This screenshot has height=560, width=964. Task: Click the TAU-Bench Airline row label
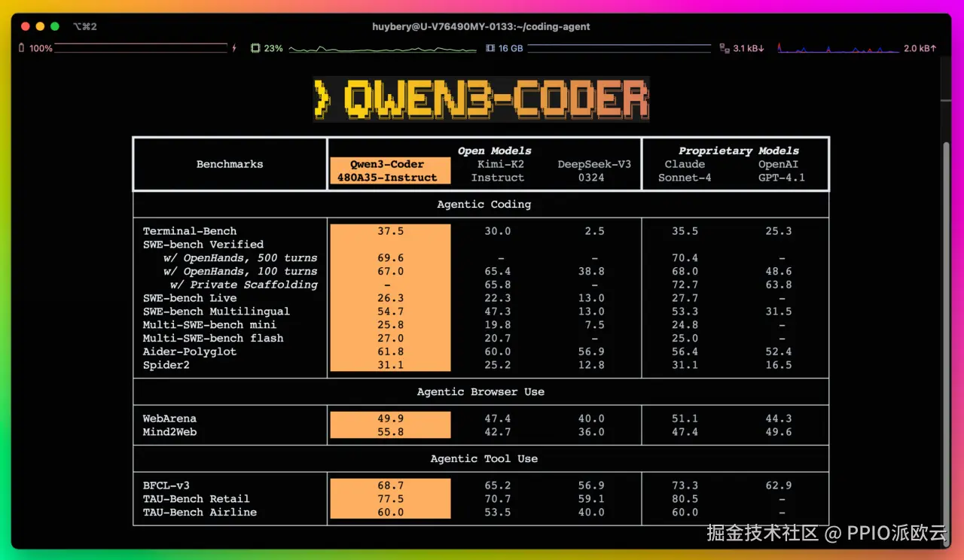200,512
